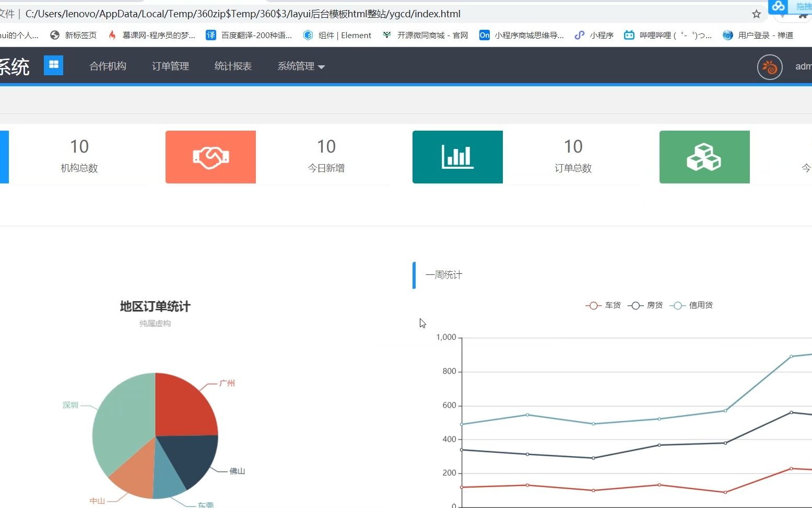Open the 统计报表 nav item
This screenshot has width=812, height=508.
coord(233,66)
